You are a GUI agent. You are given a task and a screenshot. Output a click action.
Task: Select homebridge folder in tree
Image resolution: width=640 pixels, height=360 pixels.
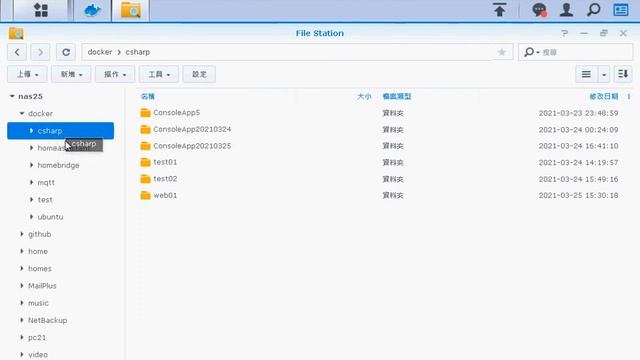[58, 165]
